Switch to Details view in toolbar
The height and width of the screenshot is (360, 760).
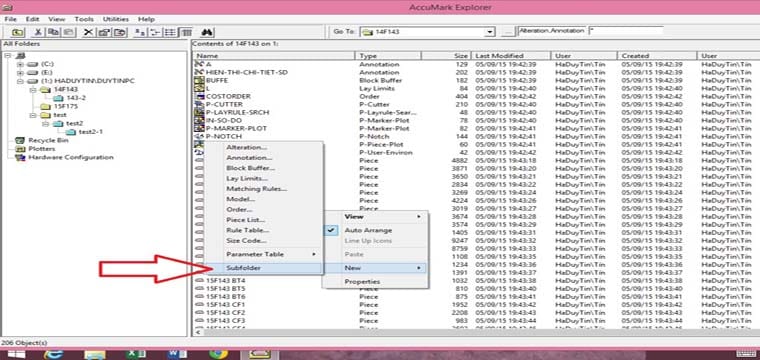186,32
